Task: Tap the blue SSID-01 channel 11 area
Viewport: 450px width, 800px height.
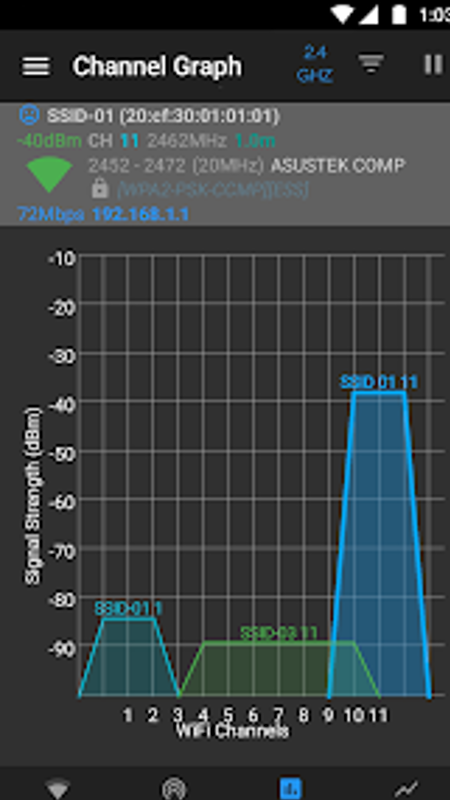Action: 379,544
